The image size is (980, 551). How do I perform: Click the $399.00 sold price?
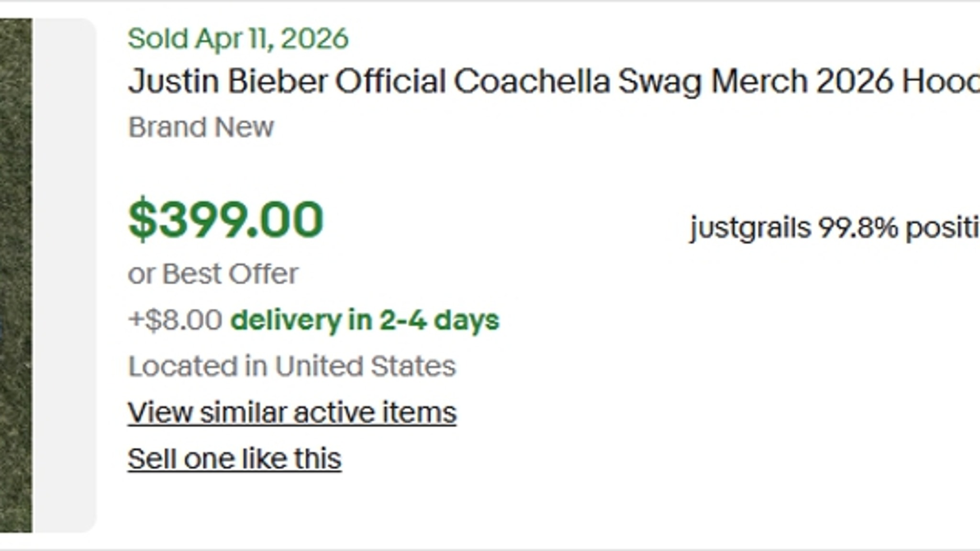coord(226,220)
